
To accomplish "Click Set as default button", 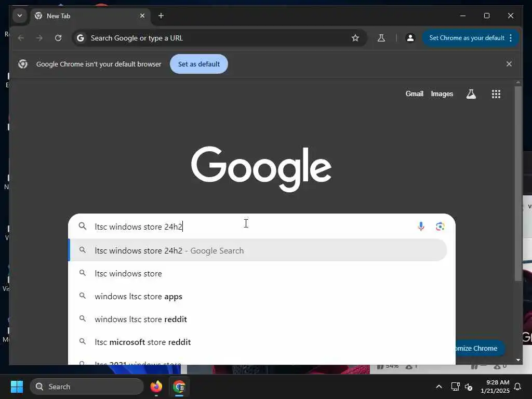I will click(x=199, y=64).
